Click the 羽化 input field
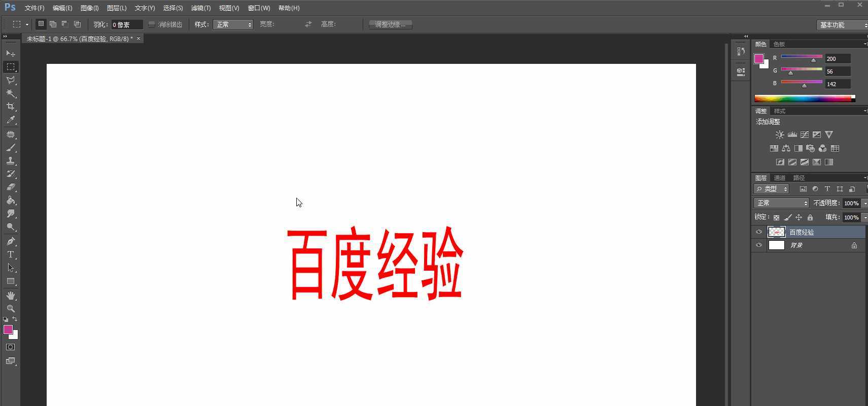 point(126,24)
